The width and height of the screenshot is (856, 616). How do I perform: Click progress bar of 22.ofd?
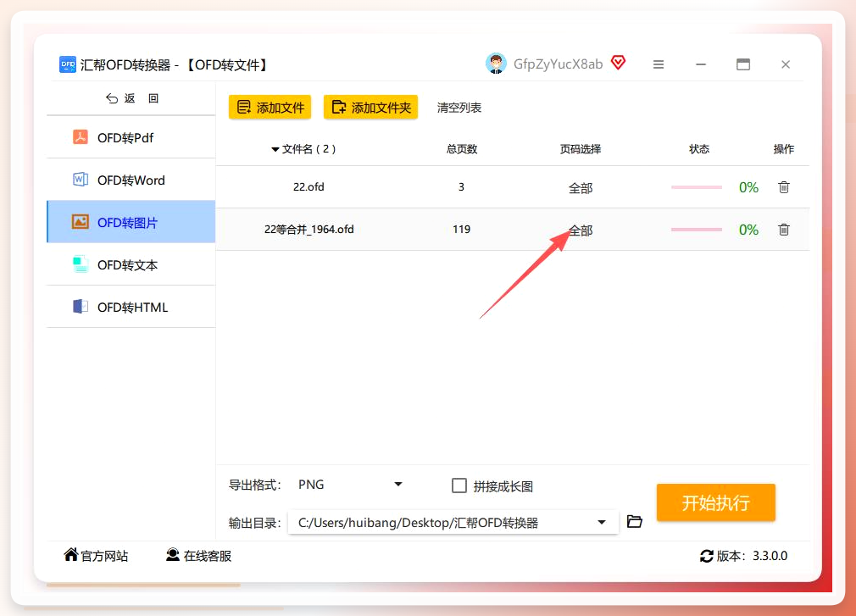coord(697,187)
